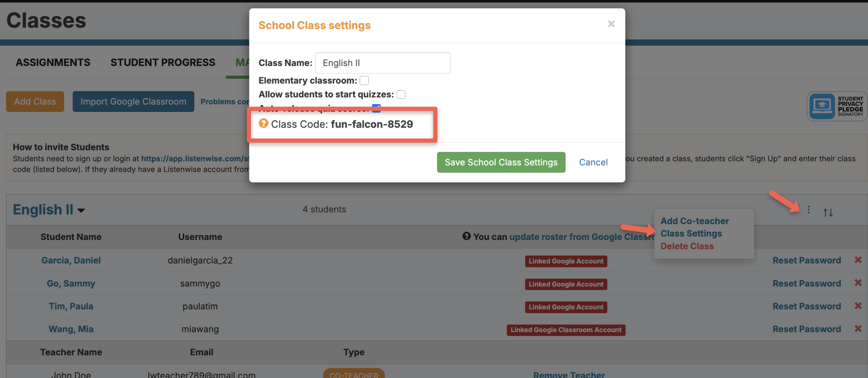Remove Daniel Garcia with red X icon
The width and height of the screenshot is (868, 378).
pos(858,260)
